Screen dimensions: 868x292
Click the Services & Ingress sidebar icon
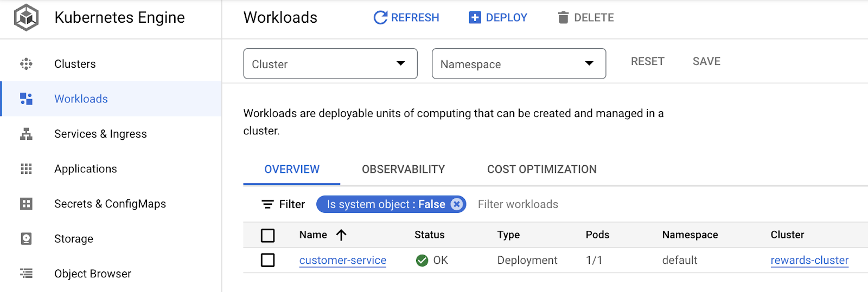26,134
